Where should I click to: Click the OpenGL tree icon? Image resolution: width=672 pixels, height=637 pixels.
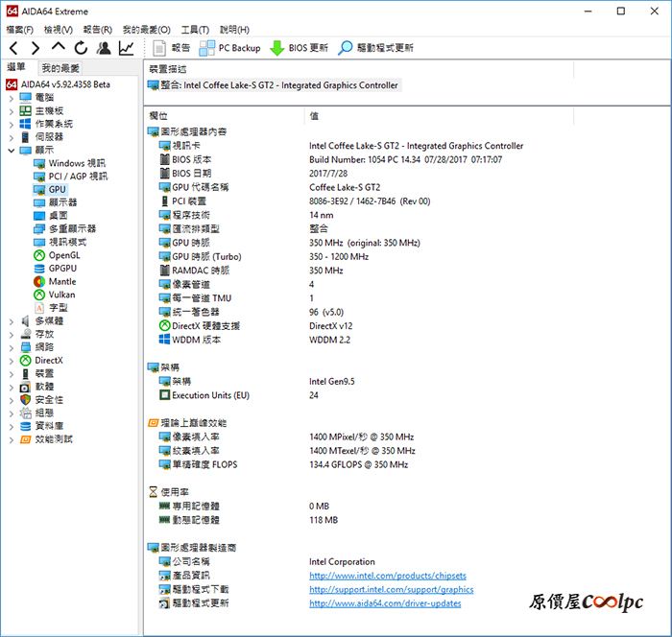coord(39,255)
